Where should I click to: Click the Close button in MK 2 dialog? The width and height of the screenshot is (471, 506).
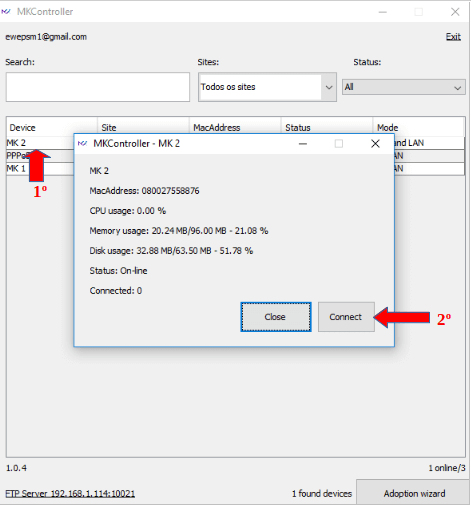276,317
